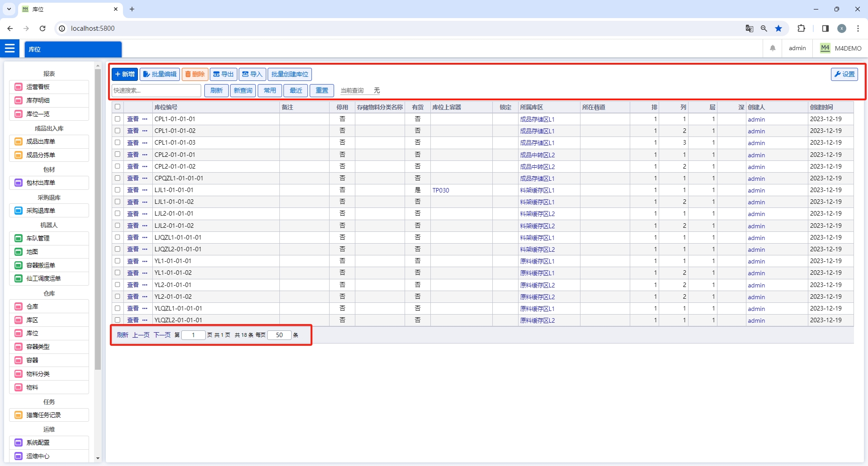Click the 导出 button
868x466 pixels.
223,74
